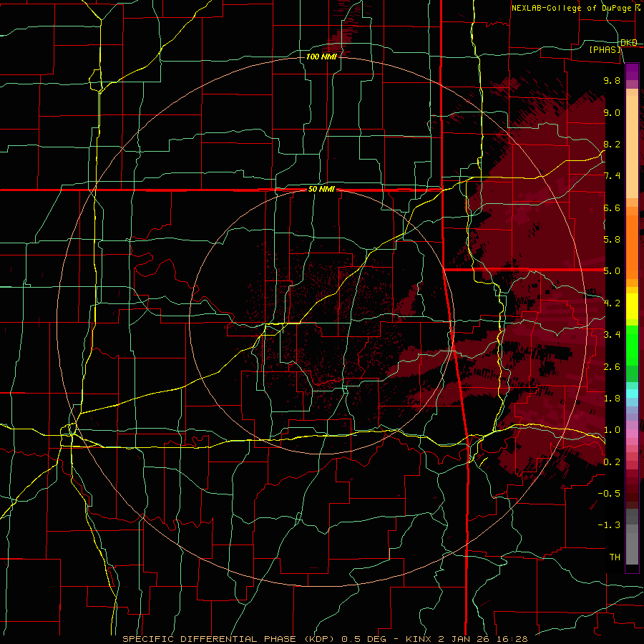Click the 1.8 value on the KDP scale
This screenshot has height=644, width=644.
pos(612,399)
